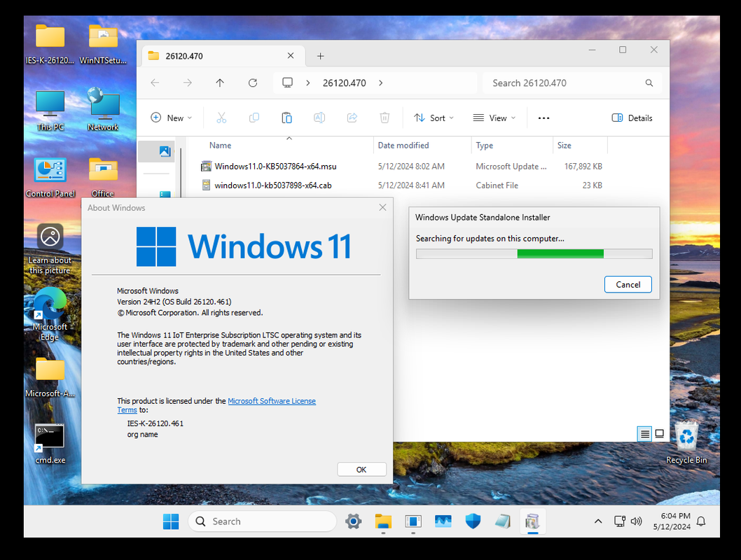Select the Office folder on desktop
The image size is (741, 560).
tap(103, 178)
